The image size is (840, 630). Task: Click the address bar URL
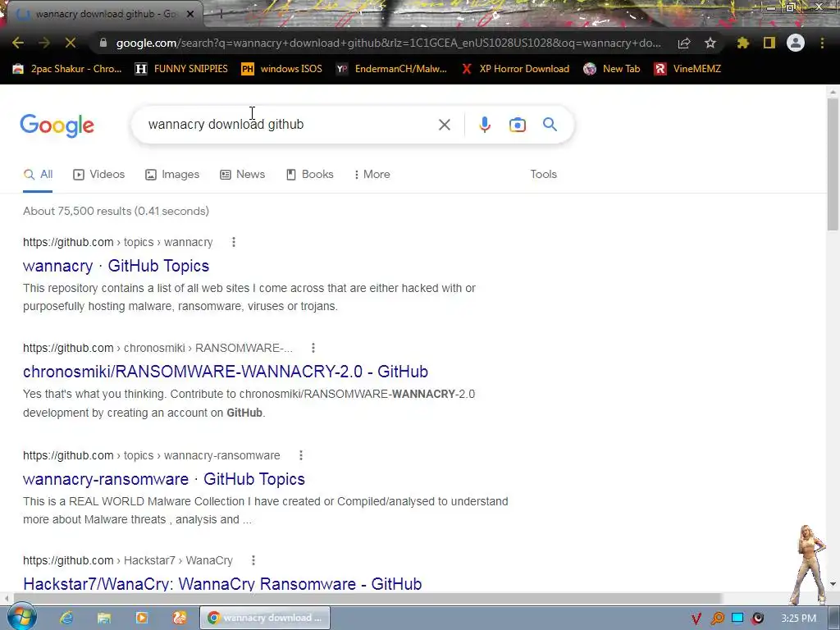[x=388, y=43]
